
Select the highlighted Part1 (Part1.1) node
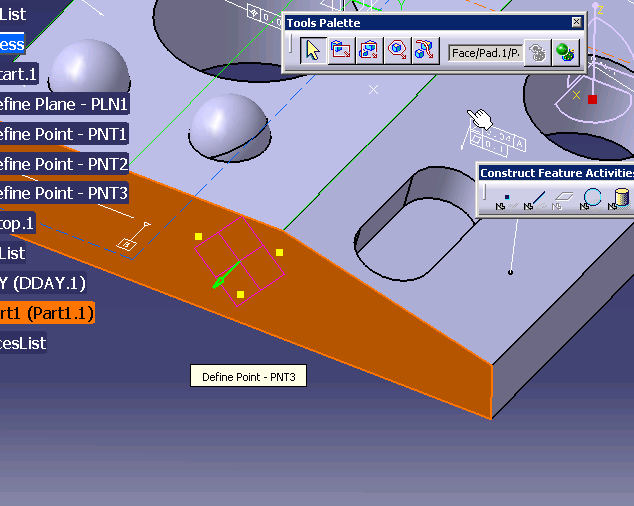coord(45,313)
